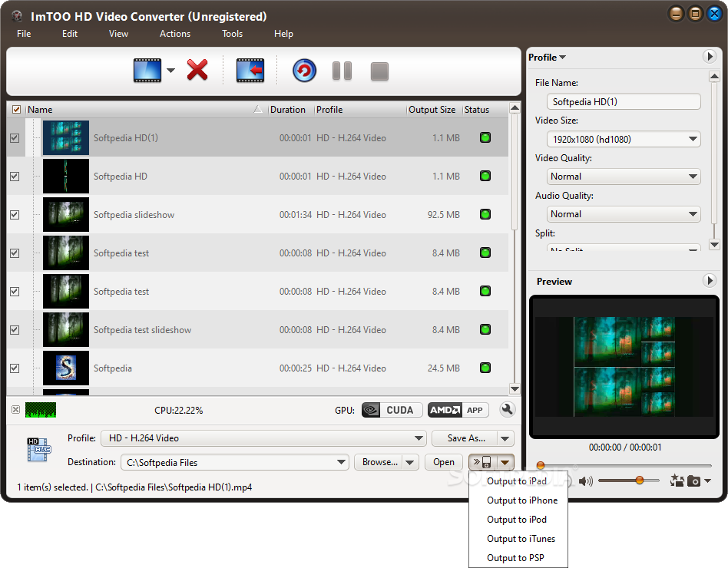This screenshot has height=568, width=728.
Task: Open the File menu
Action: (24, 34)
